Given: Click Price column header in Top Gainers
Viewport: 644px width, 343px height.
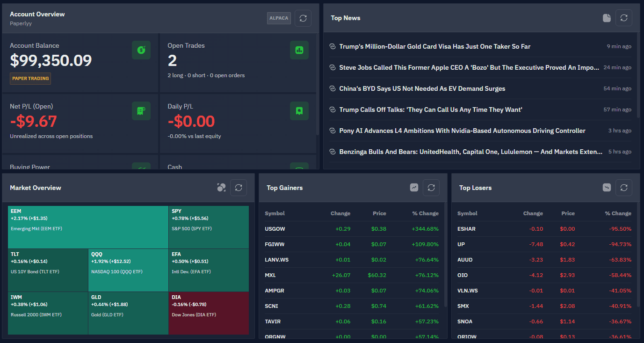Looking at the screenshot, I should pyautogui.click(x=379, y=213).
